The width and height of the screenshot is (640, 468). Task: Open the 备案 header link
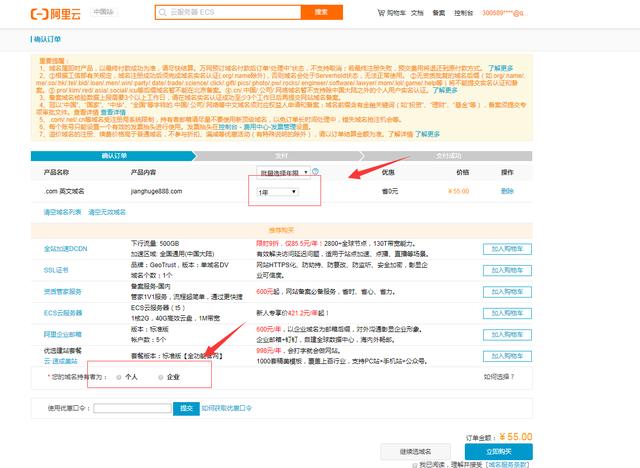[x=439, y=13]
